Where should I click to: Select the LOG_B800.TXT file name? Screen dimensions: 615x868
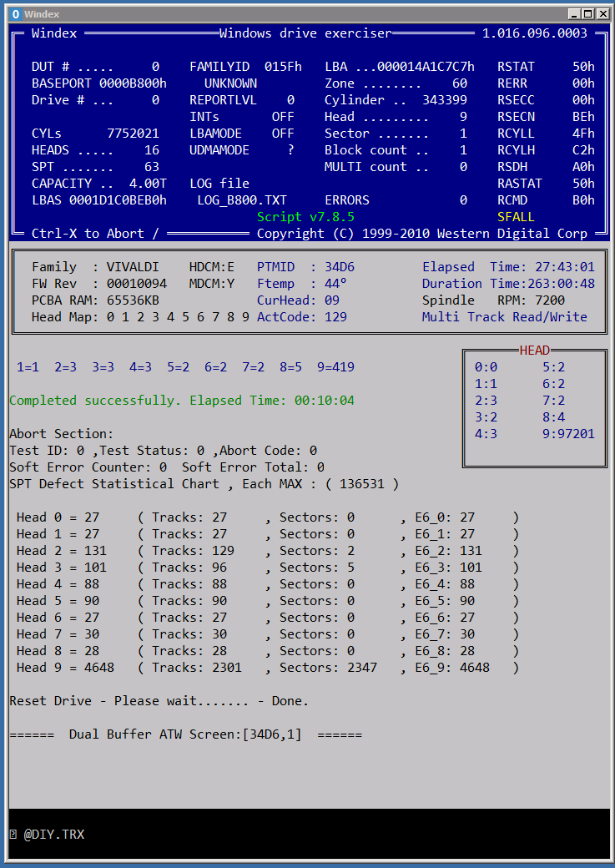coord(242,200)
